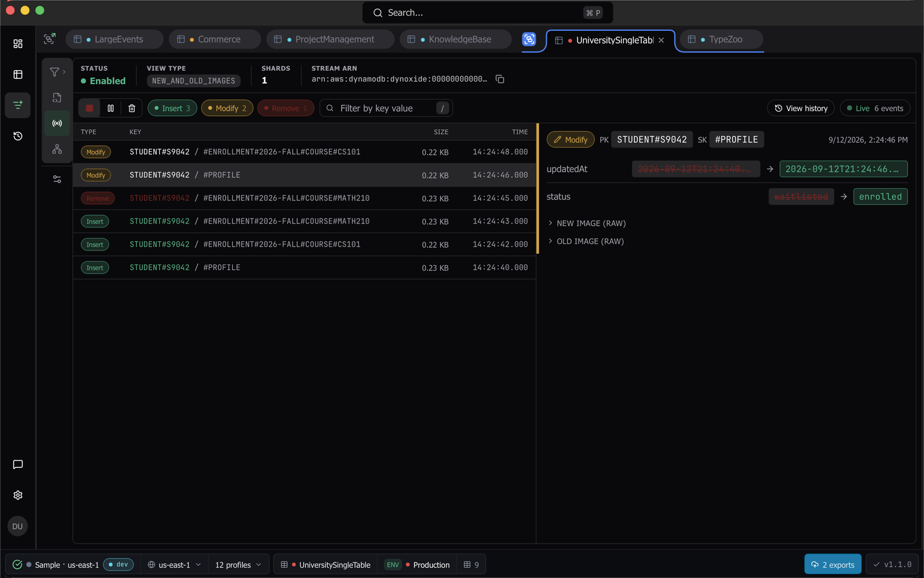Image resolution: width=924 pixels, height=578 pixels.
Task: Select the Remove MATH210 enrollment event row
Action: click(305, 198)
